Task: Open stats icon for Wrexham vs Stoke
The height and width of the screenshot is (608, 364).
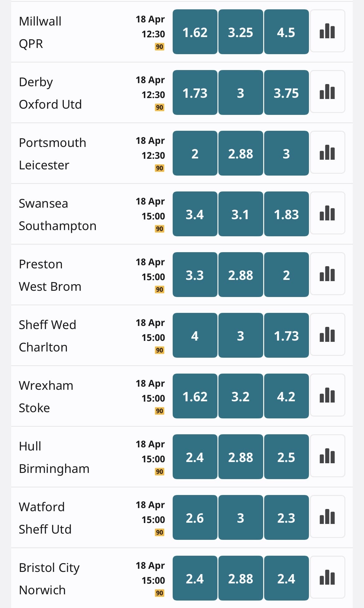Action: [x=328, y=395]
